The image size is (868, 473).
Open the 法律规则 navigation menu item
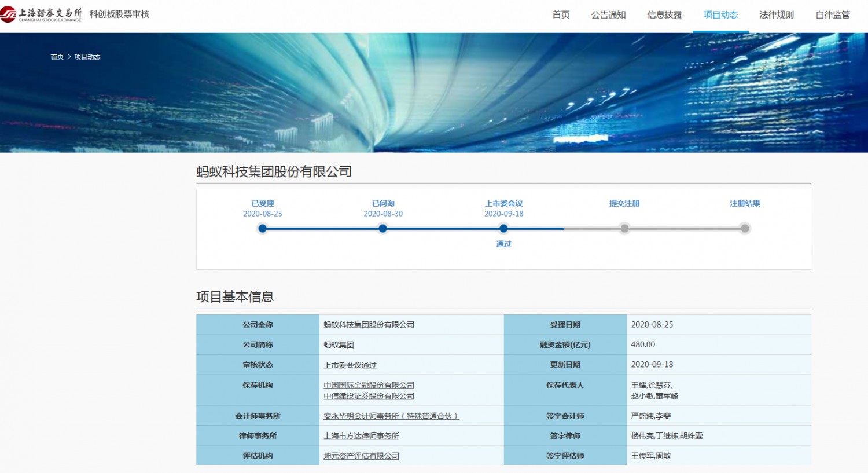click(777, 15)
